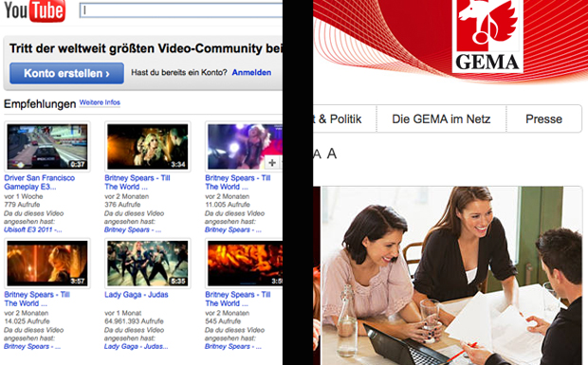This screenshot has height=365, width=588.
Task: Focus the YouTube search field
Action: (181, 10)
